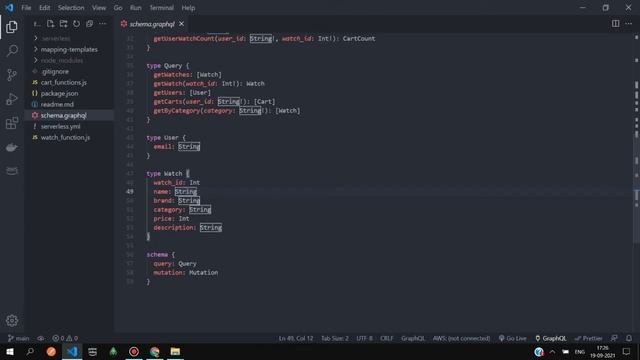Open Manage settings gear
Viewport: 640px width, 360px height.
pyautogui.click(x=12, y=320)
